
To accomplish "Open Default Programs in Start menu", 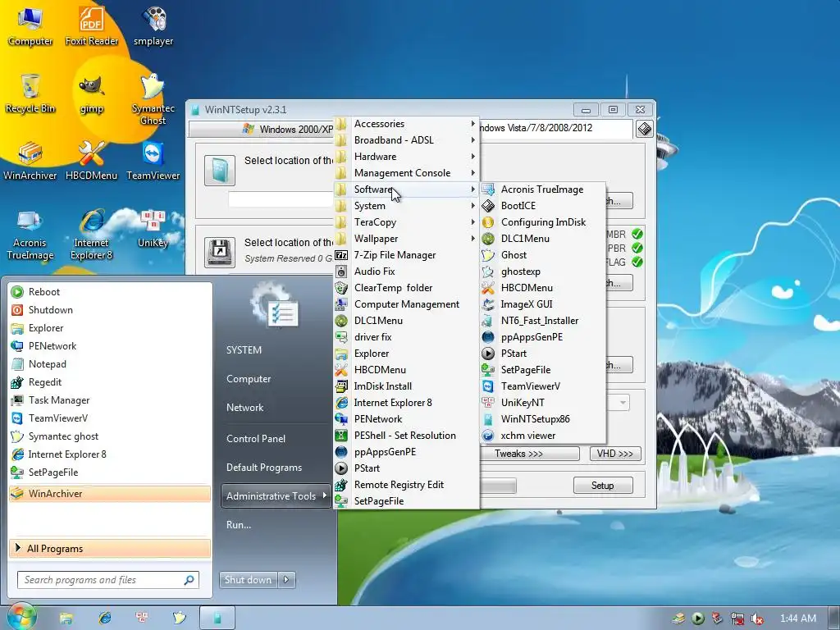I will click(x=264, y=468).
